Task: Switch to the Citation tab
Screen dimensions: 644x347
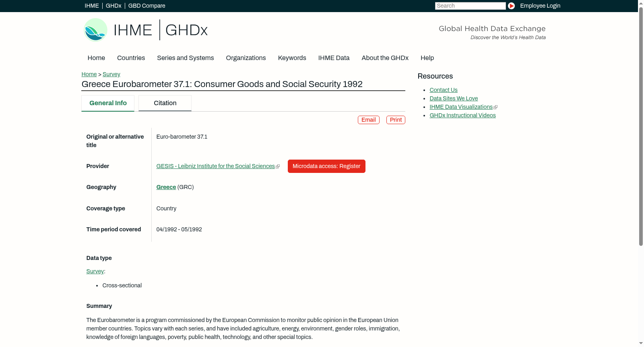Action: pyautogui.click(x=165, y=103)
